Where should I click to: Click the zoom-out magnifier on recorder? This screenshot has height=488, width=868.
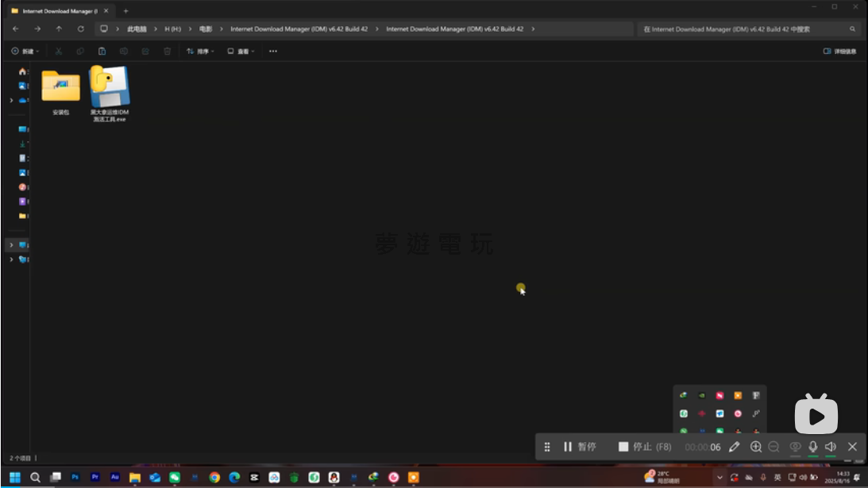(x=773, y=447)
